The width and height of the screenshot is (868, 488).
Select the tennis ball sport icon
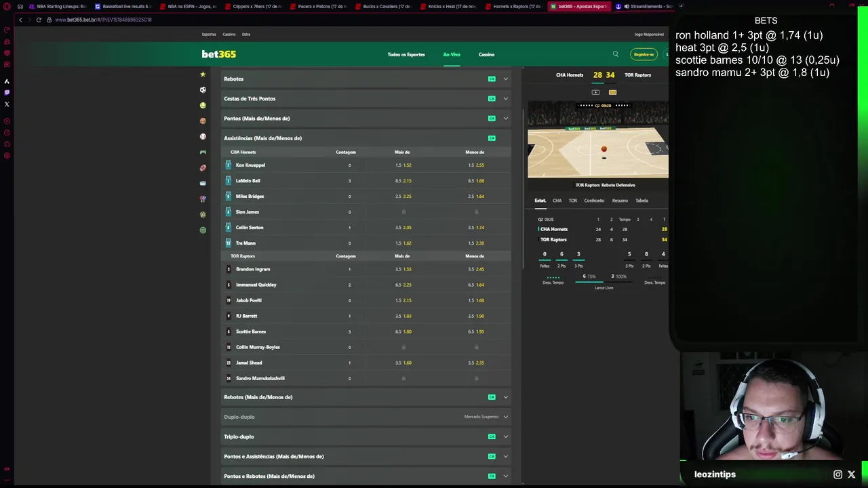[203, 105]
